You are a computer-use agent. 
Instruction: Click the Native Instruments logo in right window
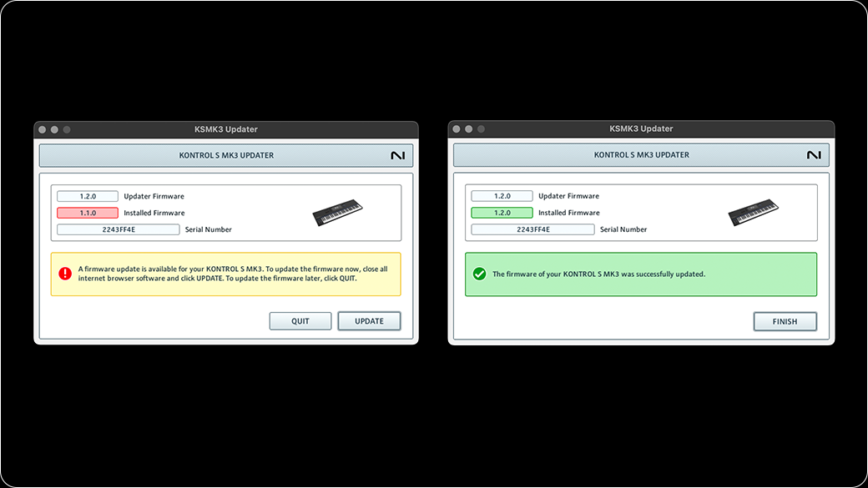[814, 155]
